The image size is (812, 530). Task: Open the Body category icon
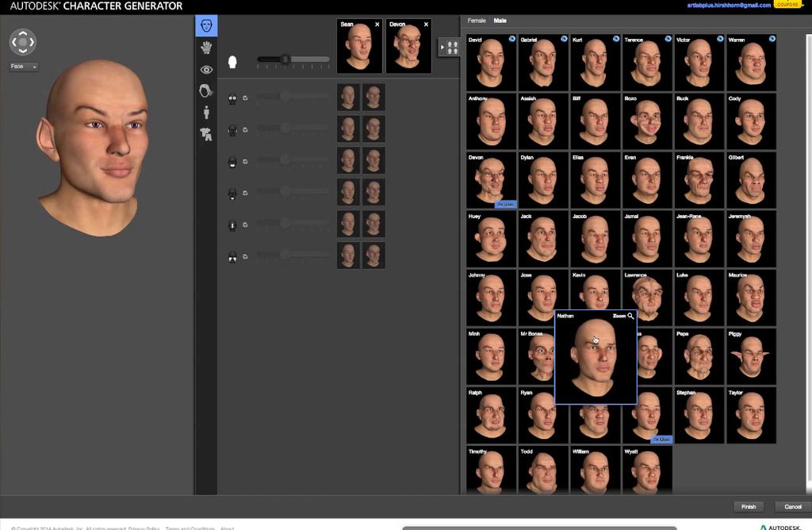pos(205,113)
